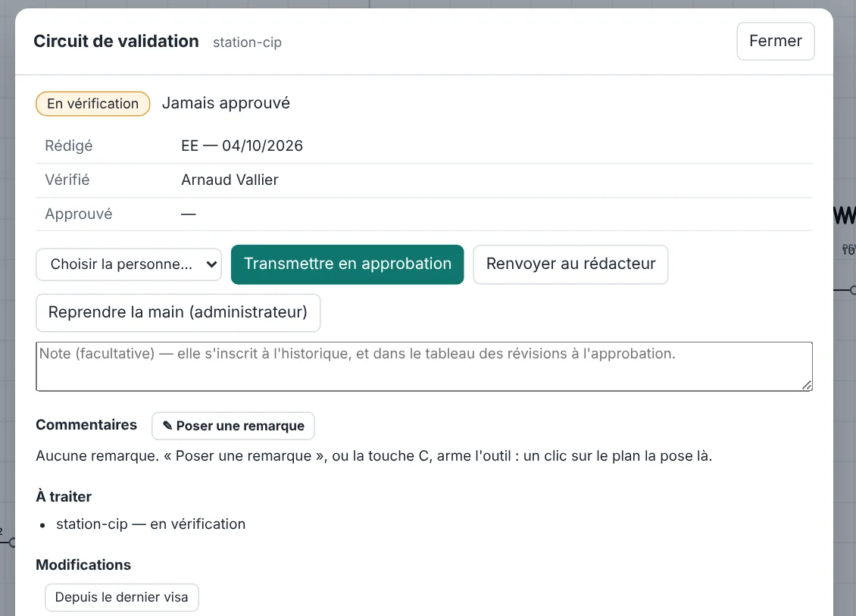Click the En vérification status badge
Image resolution: width=856 pixels, height=616 pixels.
(93, 104)
